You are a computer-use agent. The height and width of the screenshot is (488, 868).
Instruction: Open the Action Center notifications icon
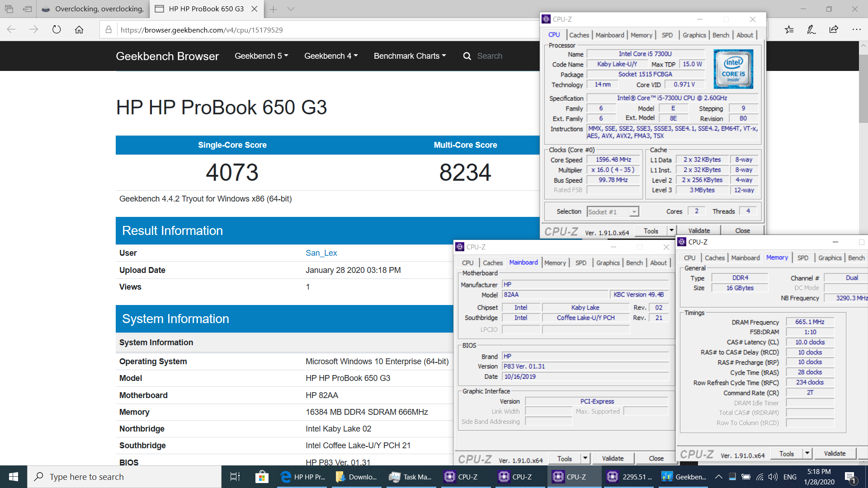tap(850, 477)
